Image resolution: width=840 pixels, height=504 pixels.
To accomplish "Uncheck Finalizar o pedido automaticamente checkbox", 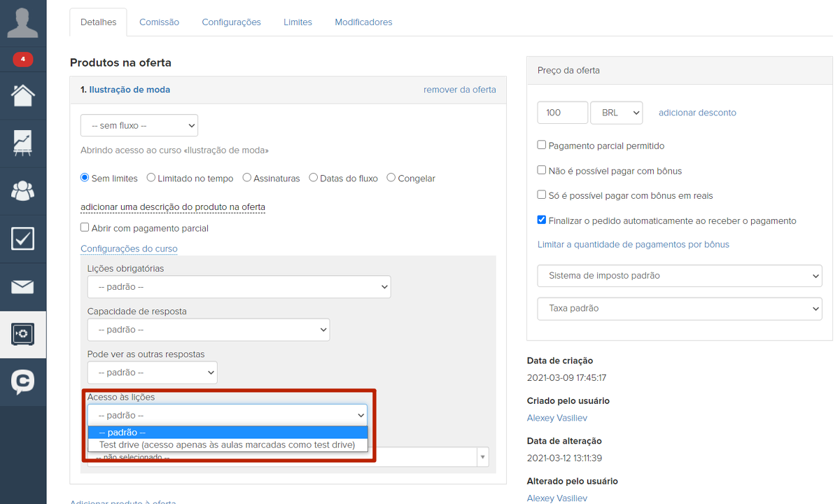I will [x=542, y=220].
